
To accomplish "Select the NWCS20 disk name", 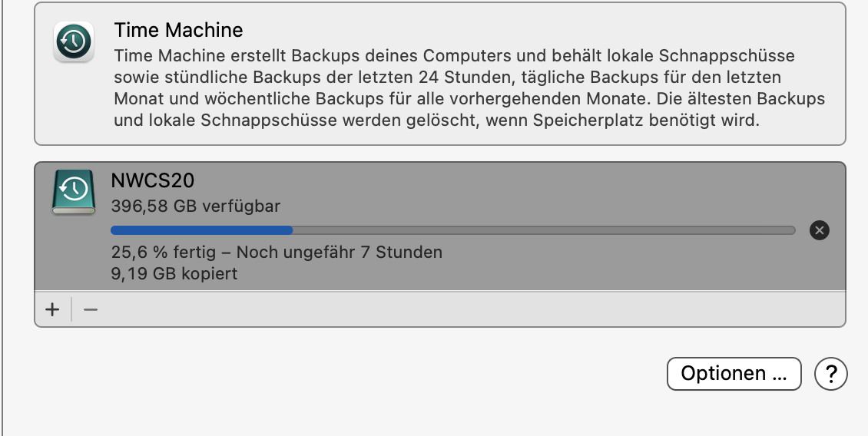I will tap(152, 181).
